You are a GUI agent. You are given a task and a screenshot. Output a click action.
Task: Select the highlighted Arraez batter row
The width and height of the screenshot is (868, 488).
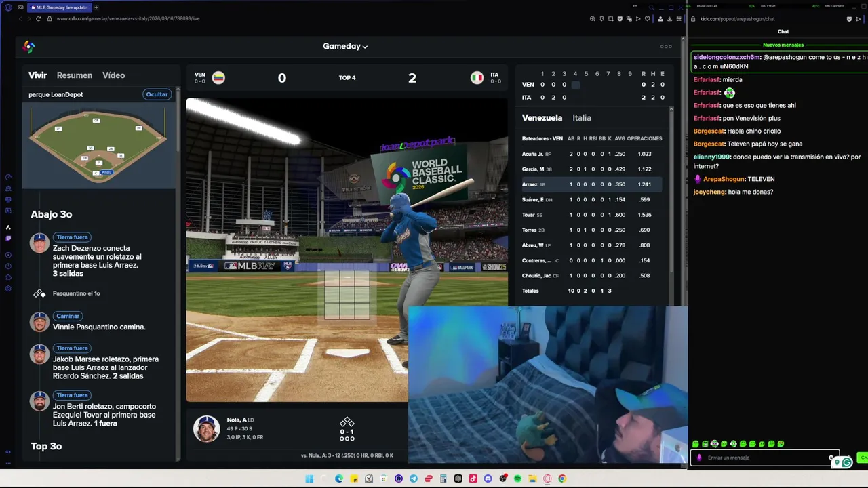591,184
